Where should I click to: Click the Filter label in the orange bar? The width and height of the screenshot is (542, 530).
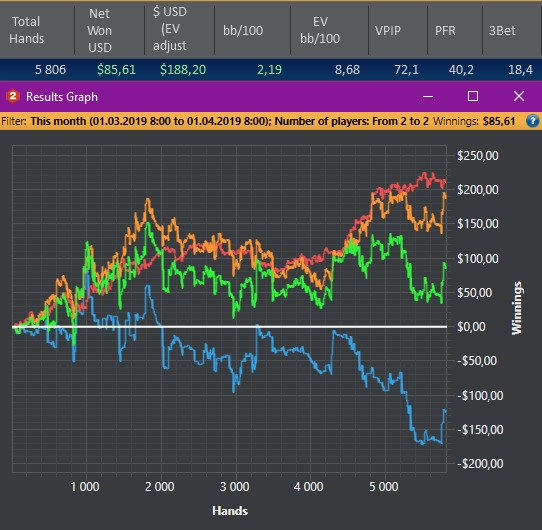14,121
